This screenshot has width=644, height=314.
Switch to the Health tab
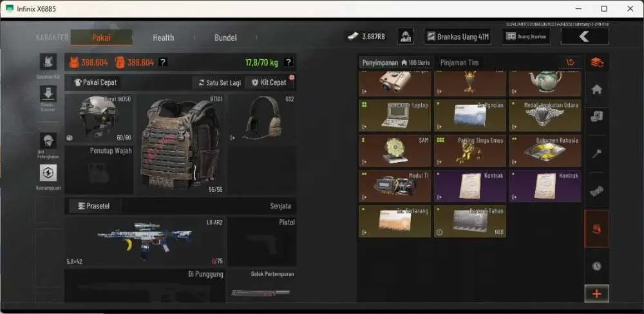(164, 37)
